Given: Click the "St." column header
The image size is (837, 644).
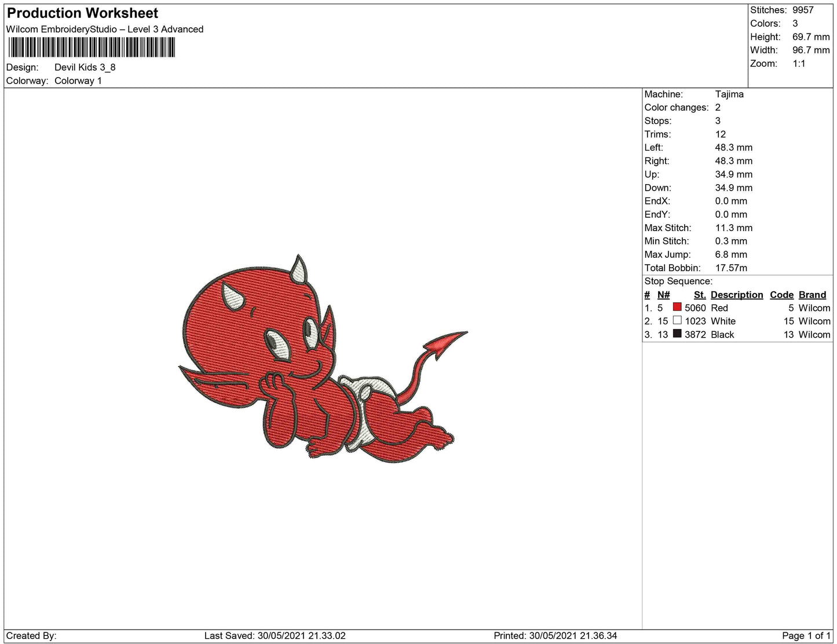Looking at the screenshot, I should (x=700, y=295).
